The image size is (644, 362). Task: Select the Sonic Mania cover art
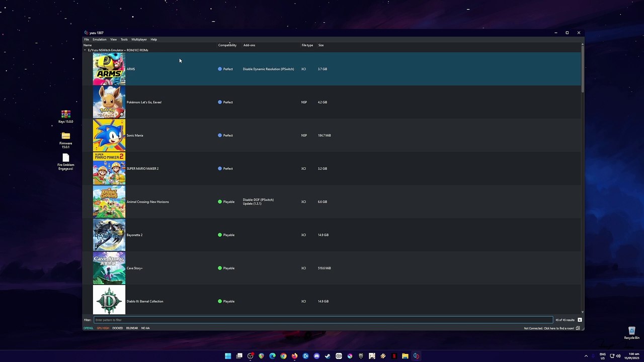tap(109, 135)
